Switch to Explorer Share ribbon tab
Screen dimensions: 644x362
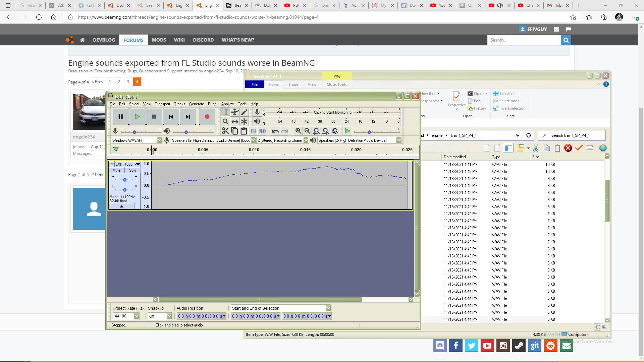pyautogui.click(x=293, y=84)
